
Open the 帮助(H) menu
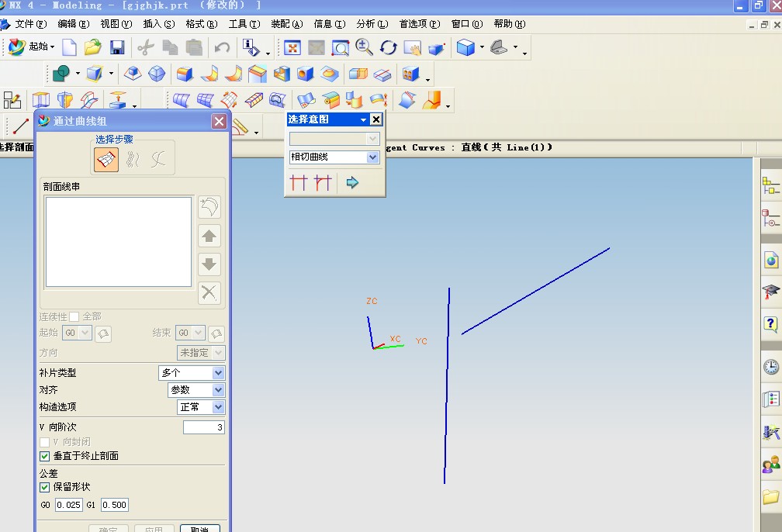[509, 24]
